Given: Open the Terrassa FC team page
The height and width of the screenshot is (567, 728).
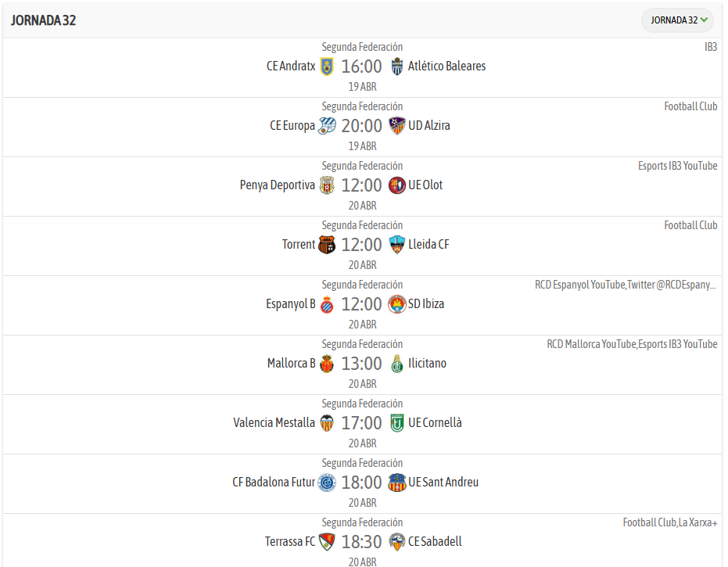Looking at the screenshot, I should [x=289, y=542].
